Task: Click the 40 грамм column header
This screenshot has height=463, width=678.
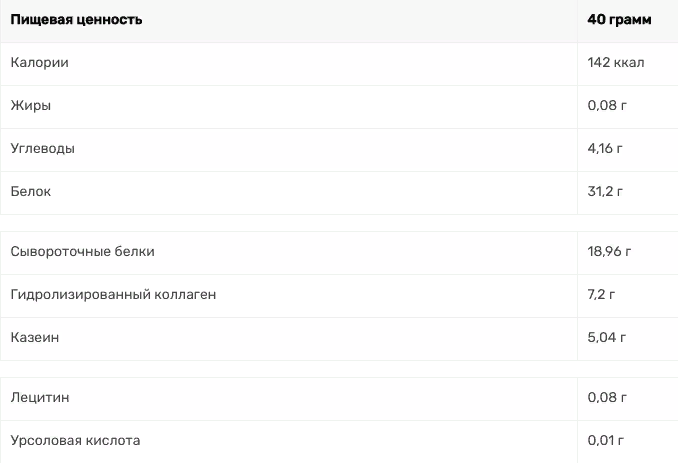Action: coord(619,20)
